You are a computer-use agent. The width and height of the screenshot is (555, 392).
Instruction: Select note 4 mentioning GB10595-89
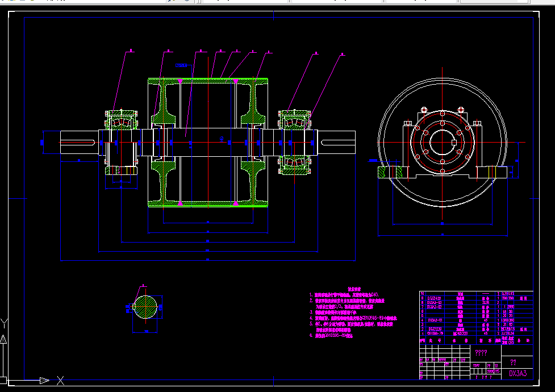coord(353,318)
